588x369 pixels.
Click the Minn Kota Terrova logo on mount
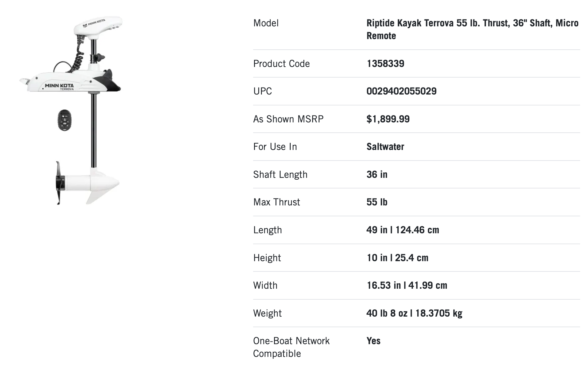(x=60, y=87)
